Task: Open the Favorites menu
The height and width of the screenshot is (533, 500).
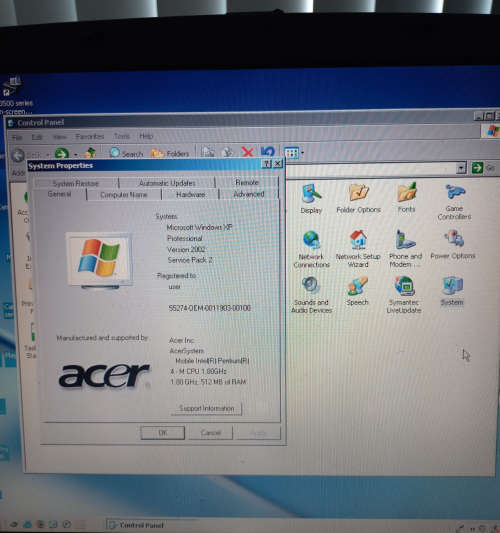Action: pyautogui.click(x=90, y=136)
